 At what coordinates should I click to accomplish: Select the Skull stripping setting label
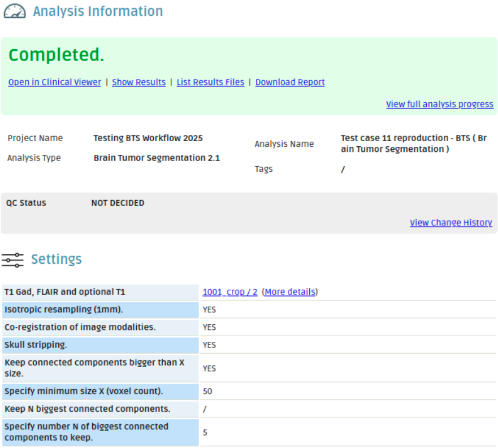pos(36,345)
